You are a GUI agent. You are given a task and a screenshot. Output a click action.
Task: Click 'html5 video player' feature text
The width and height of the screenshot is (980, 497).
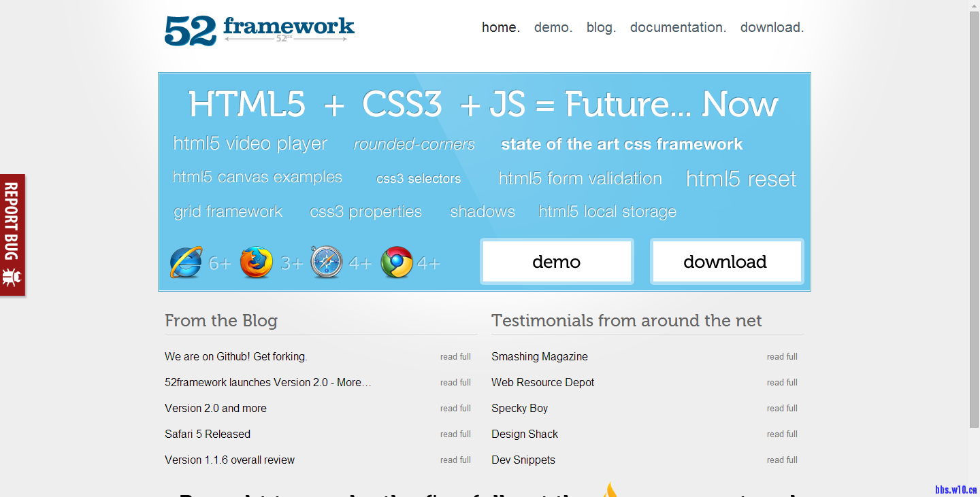click(x=250, y=144)
